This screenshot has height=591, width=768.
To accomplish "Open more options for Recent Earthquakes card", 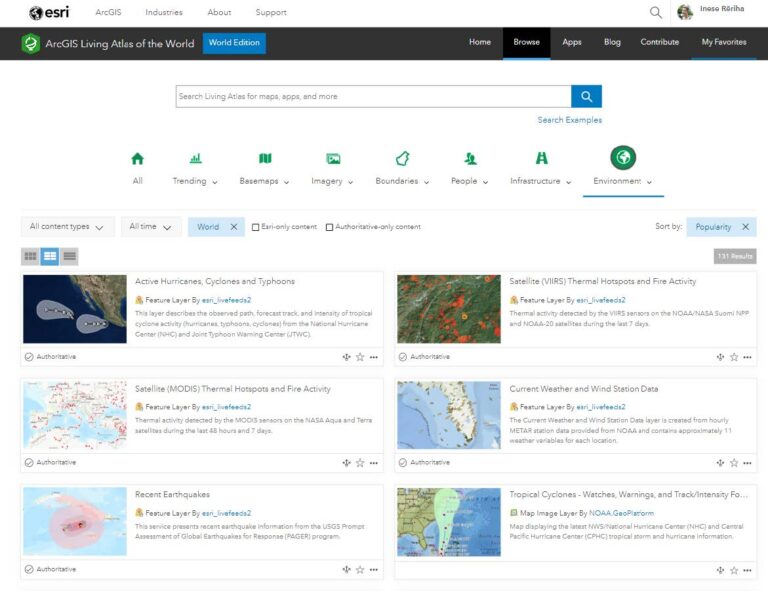I will [373, 569].
